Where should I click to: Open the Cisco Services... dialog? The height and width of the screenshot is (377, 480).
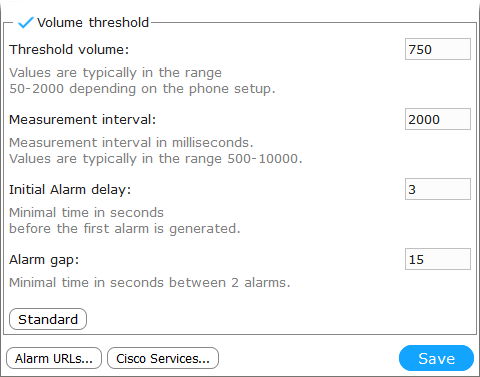163,359
